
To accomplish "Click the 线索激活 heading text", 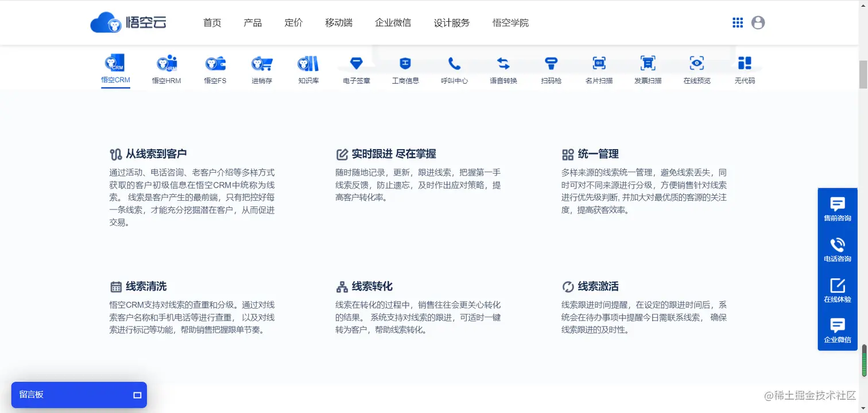I will (x=598, y=286).
